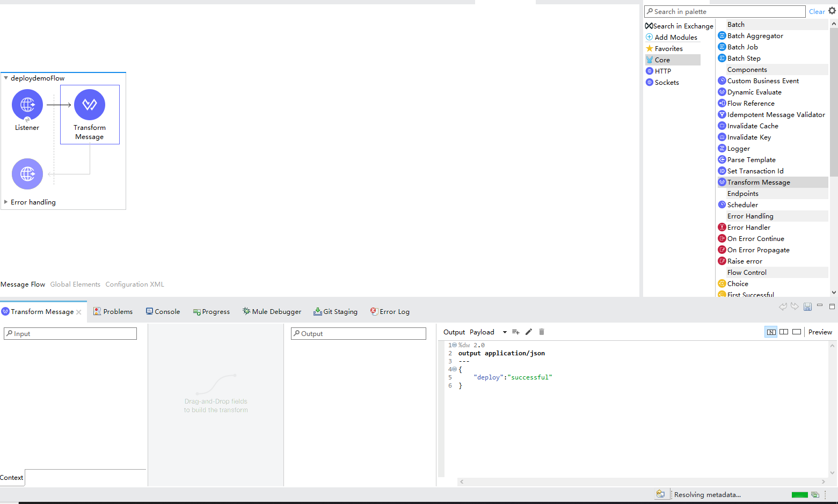
Task: Expand the Error handling section
Action: (5, 202)
